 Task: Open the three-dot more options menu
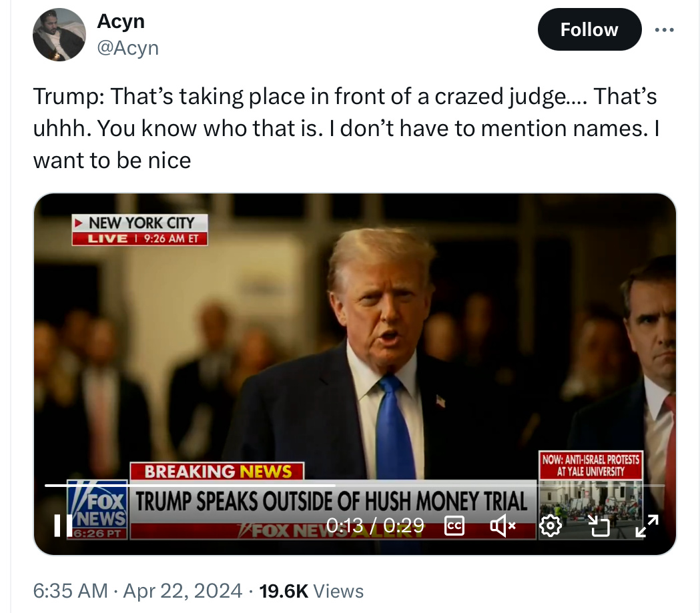pos(665,30)
